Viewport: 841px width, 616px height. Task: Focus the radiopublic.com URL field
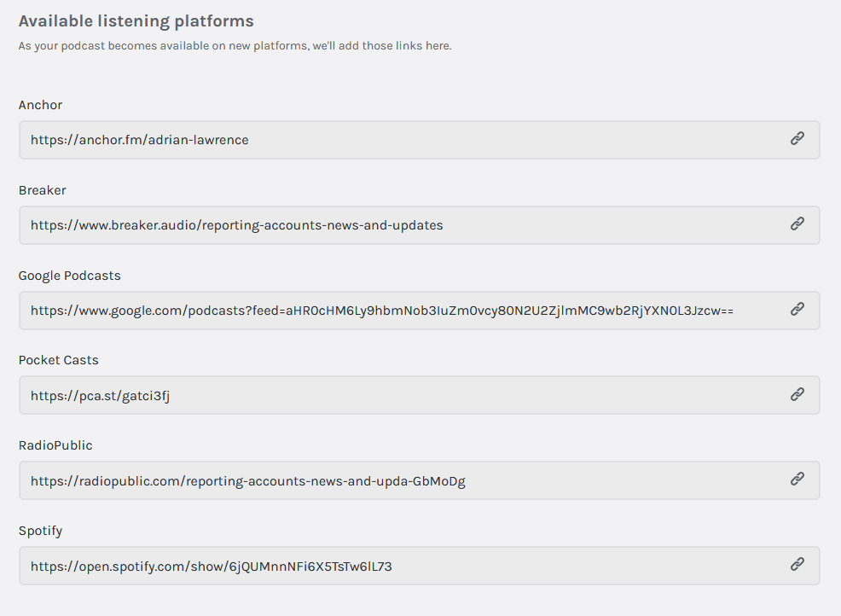click(x=420, y=481)
